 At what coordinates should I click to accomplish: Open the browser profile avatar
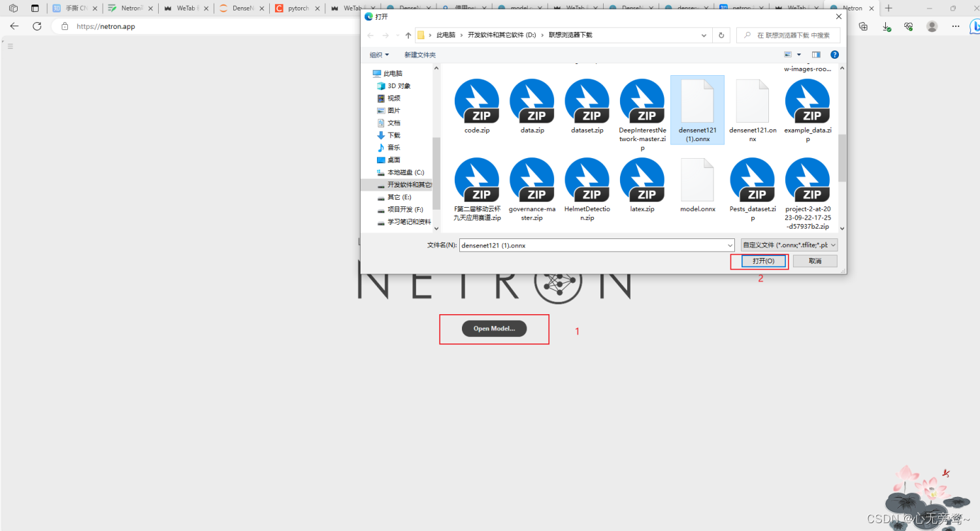point(932,26)
